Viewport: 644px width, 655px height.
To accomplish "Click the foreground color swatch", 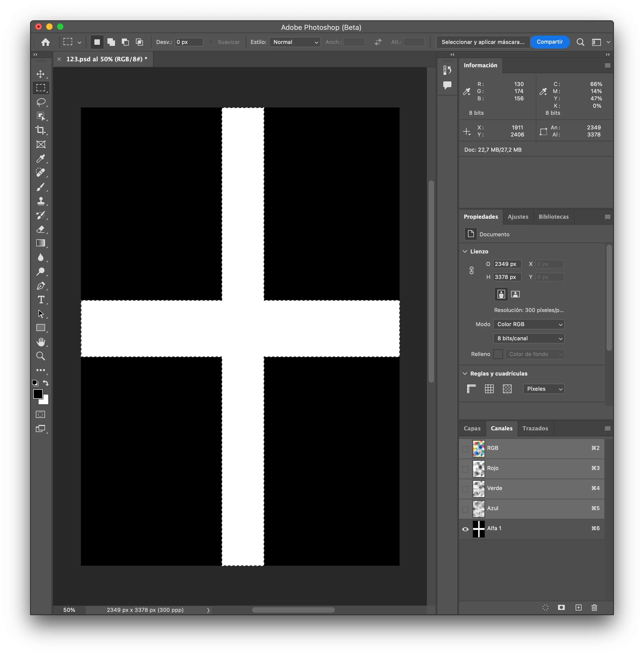I will (x=38, y=394).
